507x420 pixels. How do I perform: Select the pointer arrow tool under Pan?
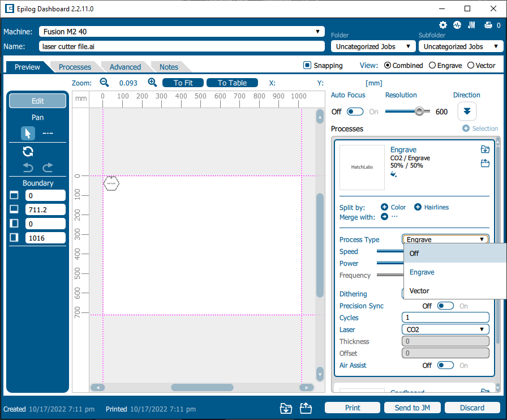tap(28, 134)
